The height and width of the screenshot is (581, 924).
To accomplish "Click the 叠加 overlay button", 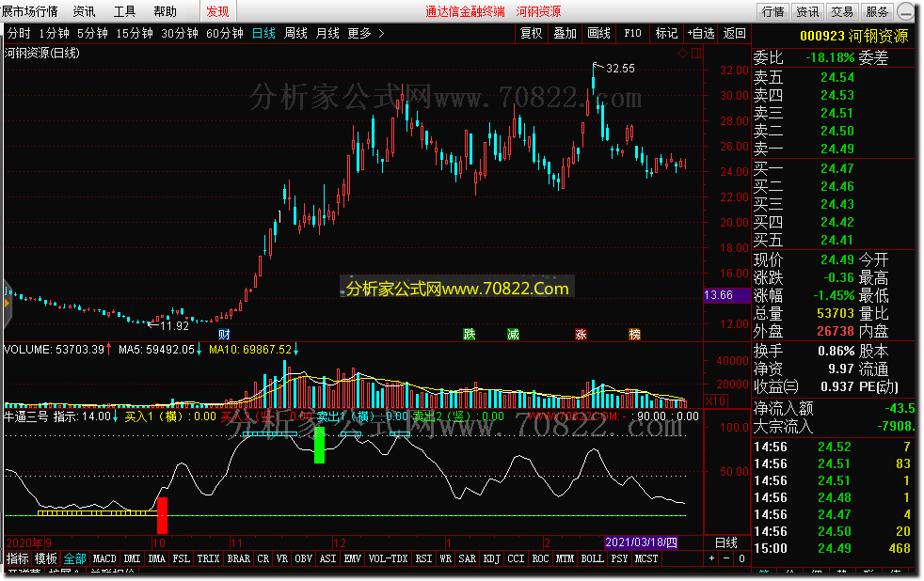I will [x=565, y=34].
